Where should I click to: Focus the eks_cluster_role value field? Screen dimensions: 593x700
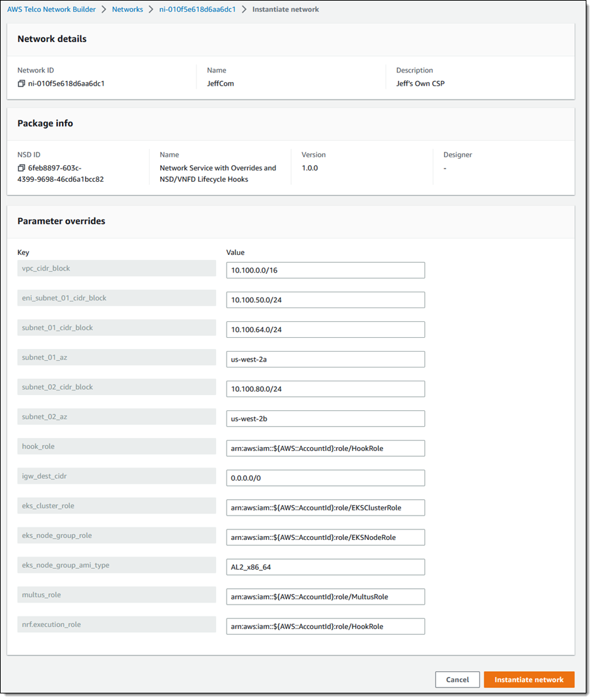[x=325, y=508]
